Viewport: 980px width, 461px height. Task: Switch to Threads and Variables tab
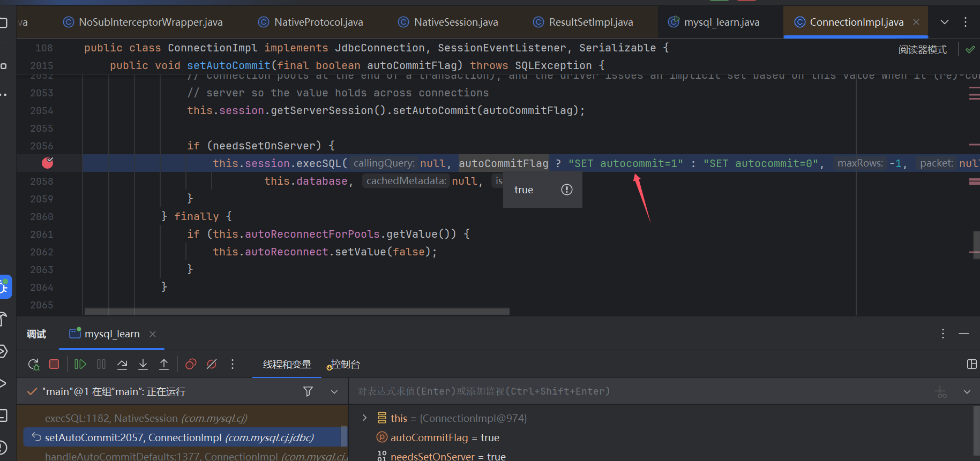point(287,365)
